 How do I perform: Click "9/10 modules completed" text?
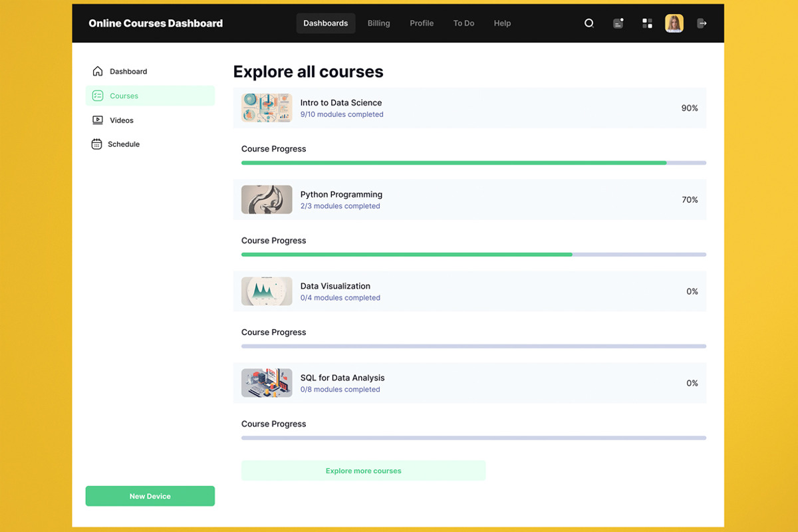click(x=342, y=114)
